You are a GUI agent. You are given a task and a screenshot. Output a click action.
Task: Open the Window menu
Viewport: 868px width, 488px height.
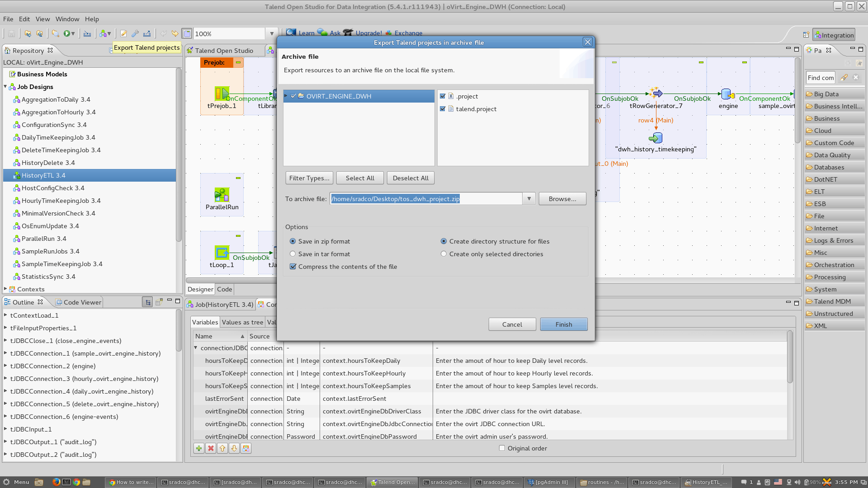pos(67,19)
